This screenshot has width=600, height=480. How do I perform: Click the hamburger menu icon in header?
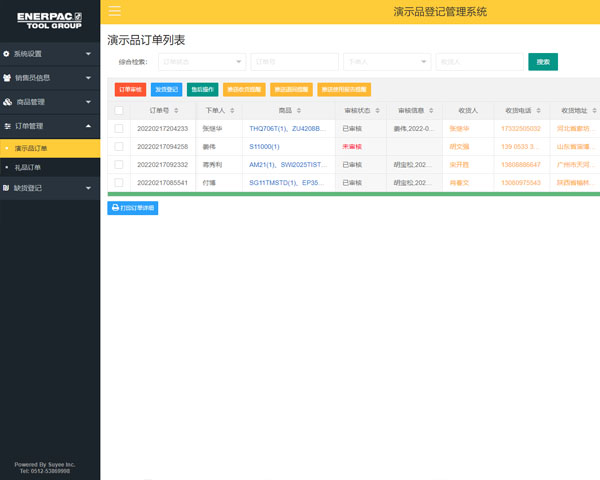[115, 11]
